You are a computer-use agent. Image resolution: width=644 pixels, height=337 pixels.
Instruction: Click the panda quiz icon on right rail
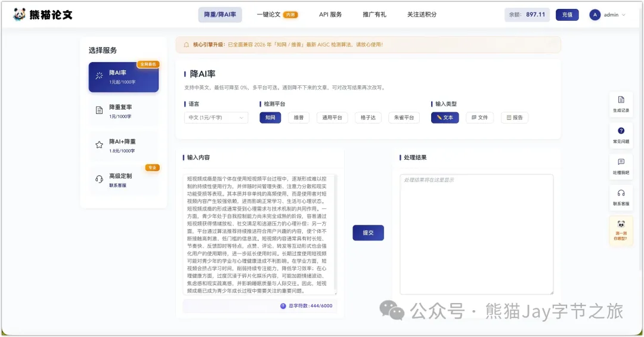click(x=621, y=224)
